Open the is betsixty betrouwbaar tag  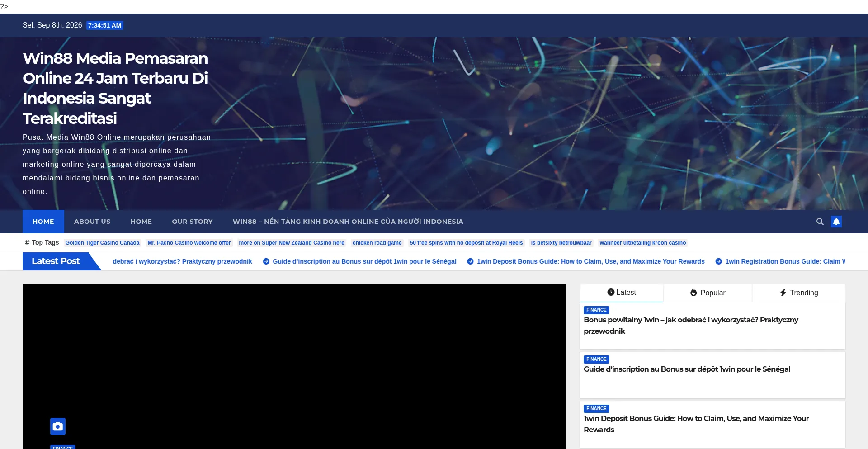click(561, 243)
